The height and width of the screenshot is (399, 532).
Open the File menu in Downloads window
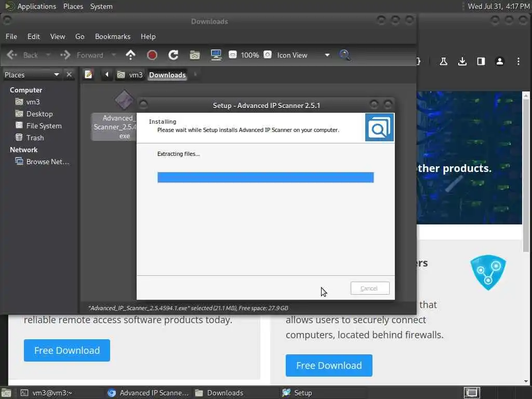coord(11,36)
